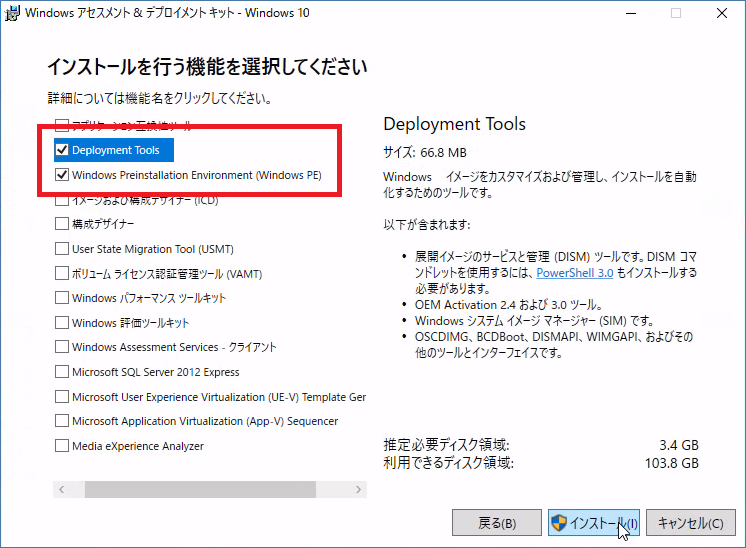Click the shield icon on install button
746x548 pixels.
[559, 523]
